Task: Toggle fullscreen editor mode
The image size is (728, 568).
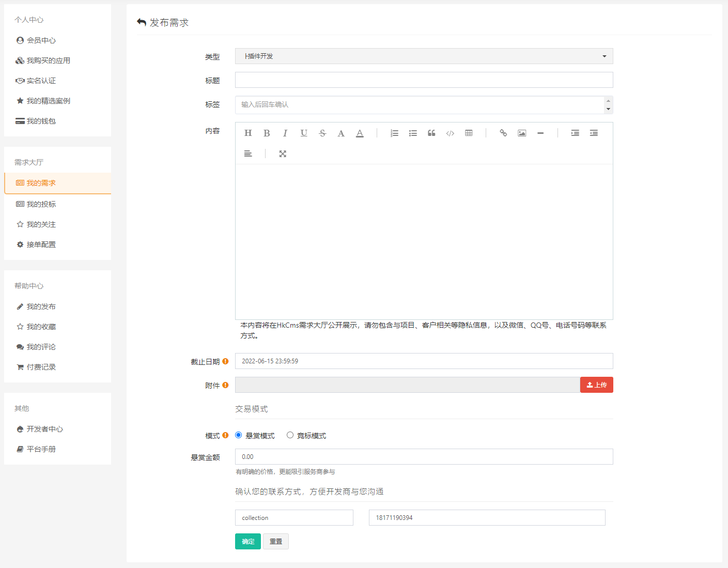Action: [x=283, y=154]
